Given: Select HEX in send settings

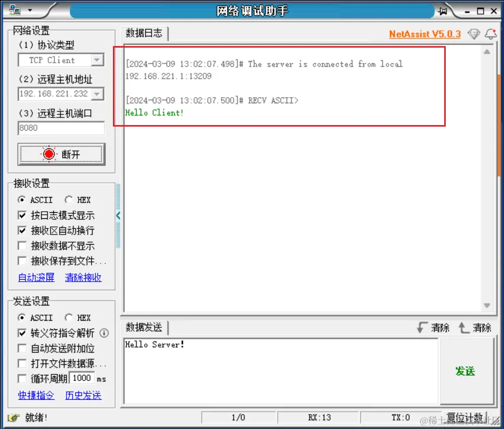Looking at the screenshot, I should click(x=77, y=318).
